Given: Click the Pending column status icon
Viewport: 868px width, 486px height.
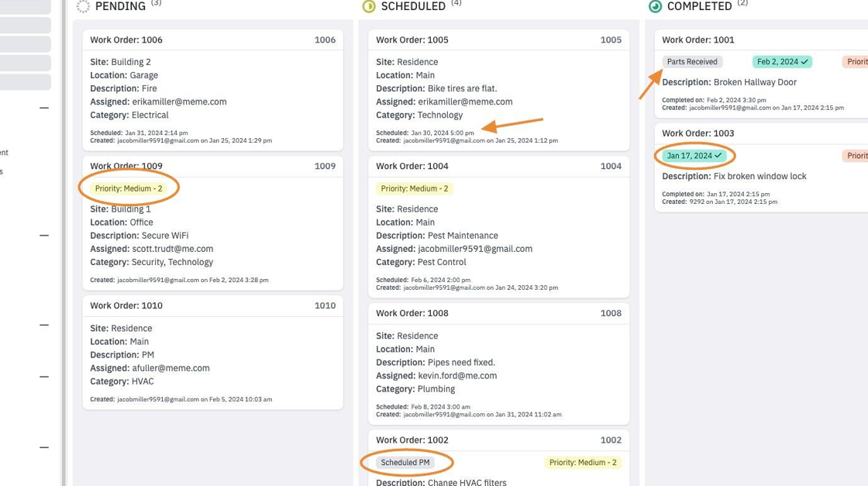Looking at the screenshot, I should [x=83, y=7].
